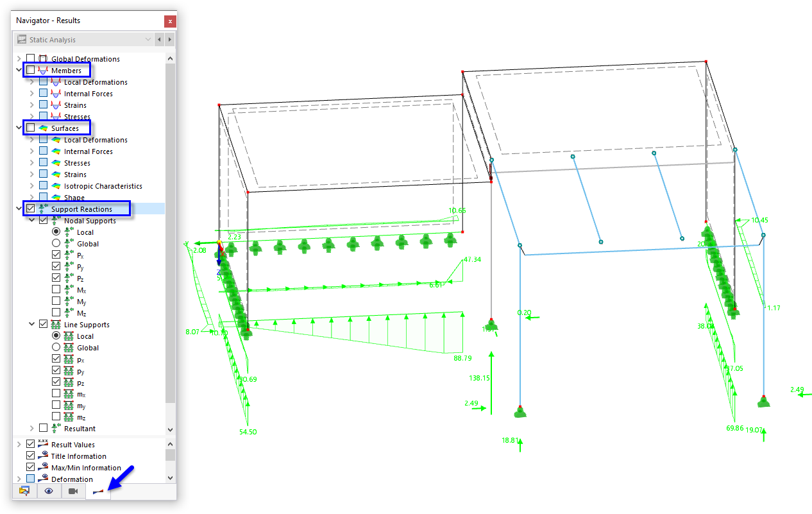The image size is (812, 514).
Task: Select the Shape tree item
Action: click(74, 198)
